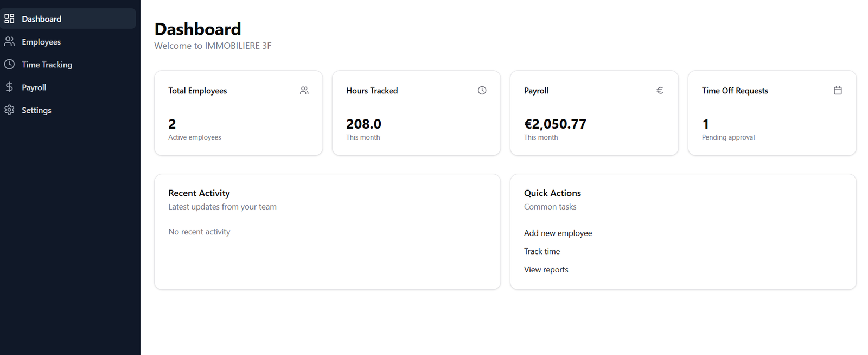The height and width of the screenshot is (355, 868).
Task: Click the €2,050.77 payroll amount
Action: click(555, 124)
